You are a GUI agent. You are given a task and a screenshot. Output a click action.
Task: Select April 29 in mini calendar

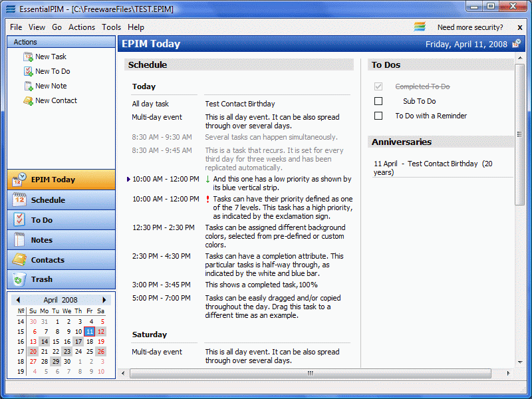point(56,361)
